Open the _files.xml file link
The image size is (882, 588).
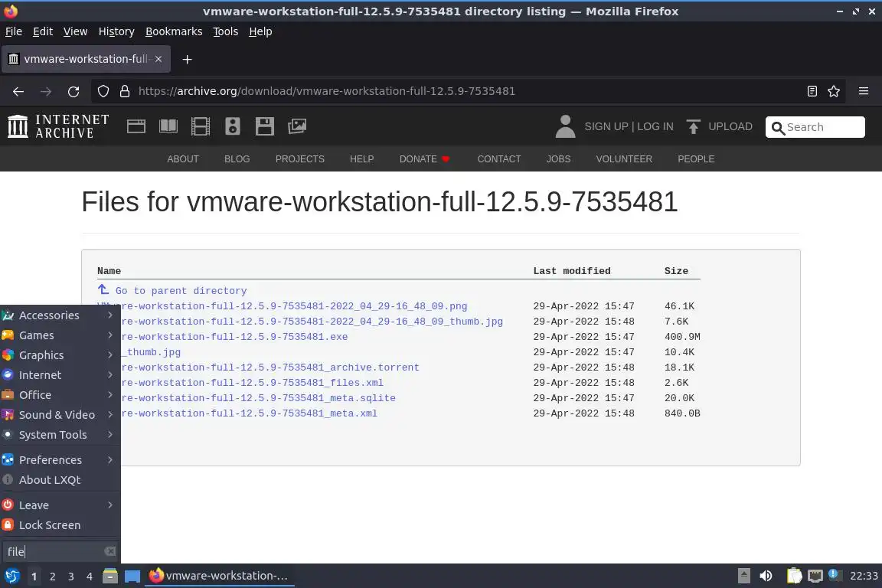252,383
